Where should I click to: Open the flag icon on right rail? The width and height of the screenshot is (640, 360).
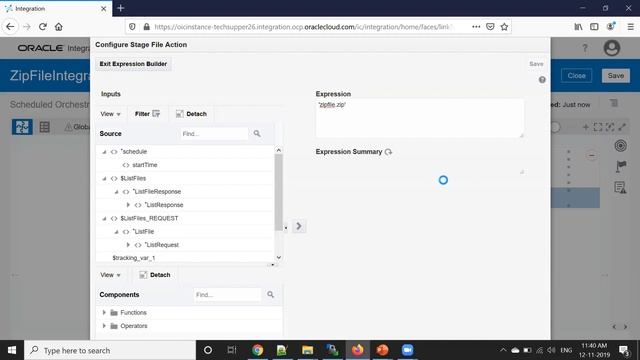coord(621,167)
